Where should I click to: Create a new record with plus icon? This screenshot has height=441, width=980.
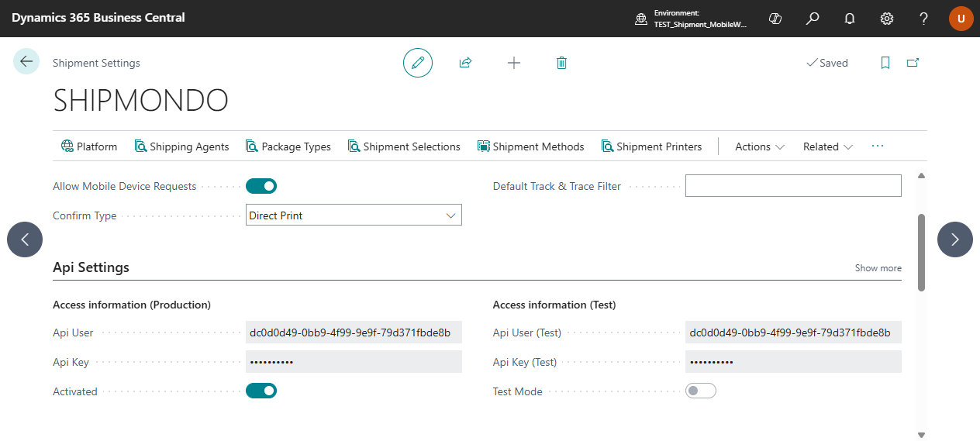click(x=514, y=63)
